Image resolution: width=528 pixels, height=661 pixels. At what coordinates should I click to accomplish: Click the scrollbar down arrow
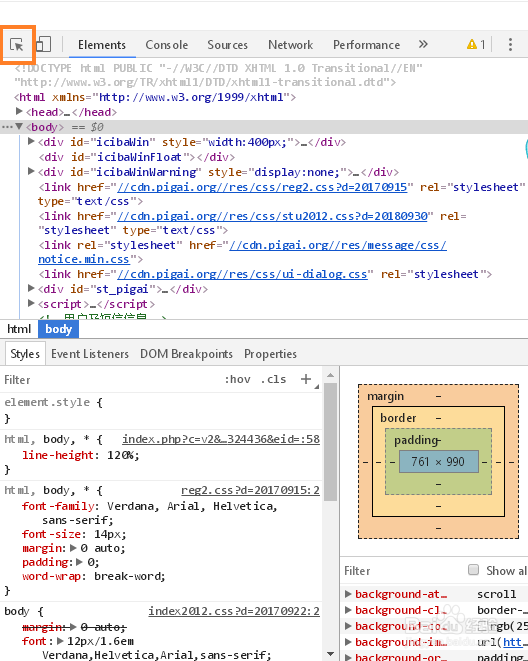pyautogui.click(x=331, y=654)
